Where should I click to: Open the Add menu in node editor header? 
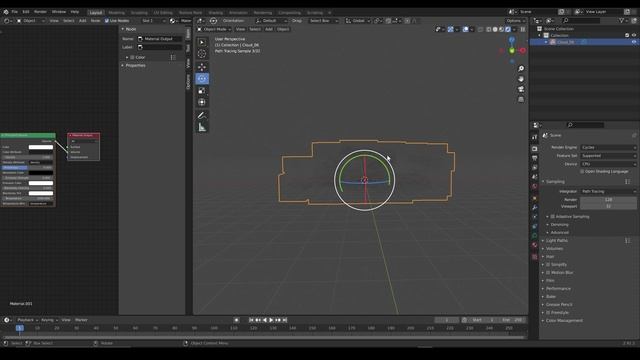(82, 20)
